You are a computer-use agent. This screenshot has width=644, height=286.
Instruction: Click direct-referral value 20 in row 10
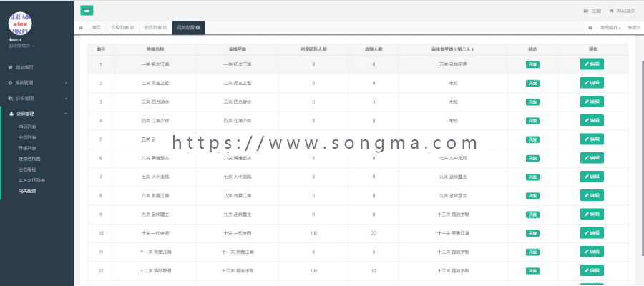[374, 234]
